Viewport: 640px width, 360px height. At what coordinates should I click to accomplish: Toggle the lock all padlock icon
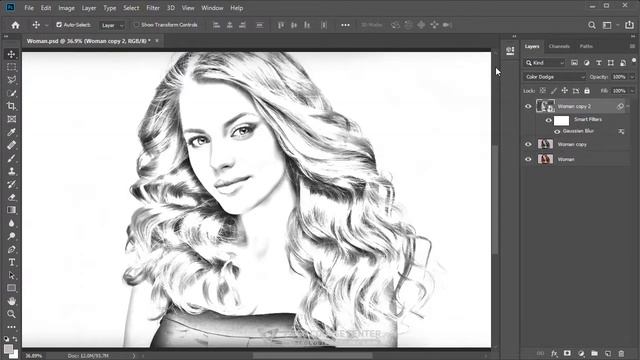tap(587, 91)
